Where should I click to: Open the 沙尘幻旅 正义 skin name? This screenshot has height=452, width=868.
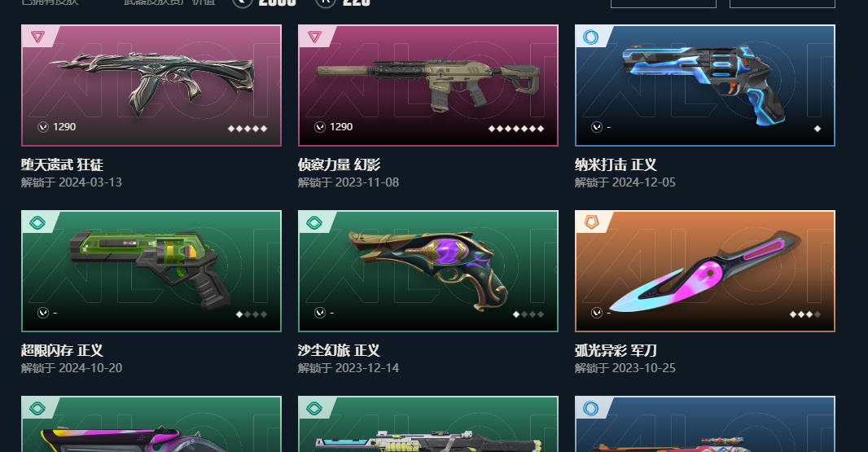(x=339, y=350)
